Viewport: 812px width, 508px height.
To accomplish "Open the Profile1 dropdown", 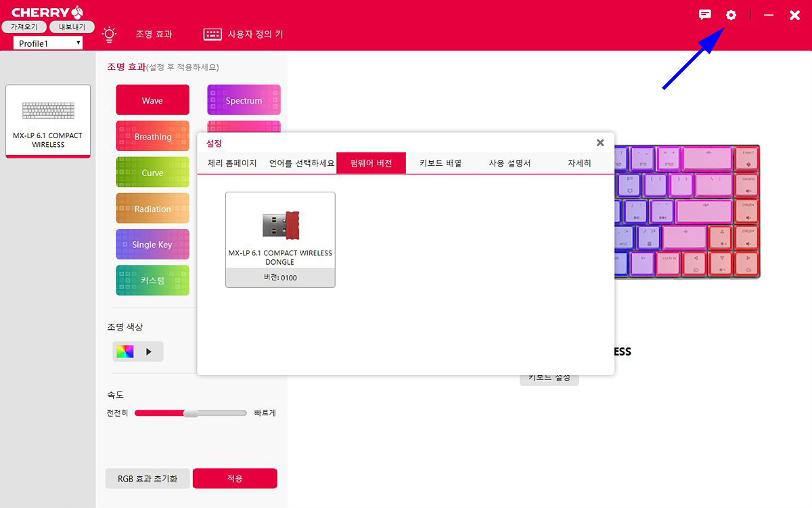I will [x=48, y=43].
